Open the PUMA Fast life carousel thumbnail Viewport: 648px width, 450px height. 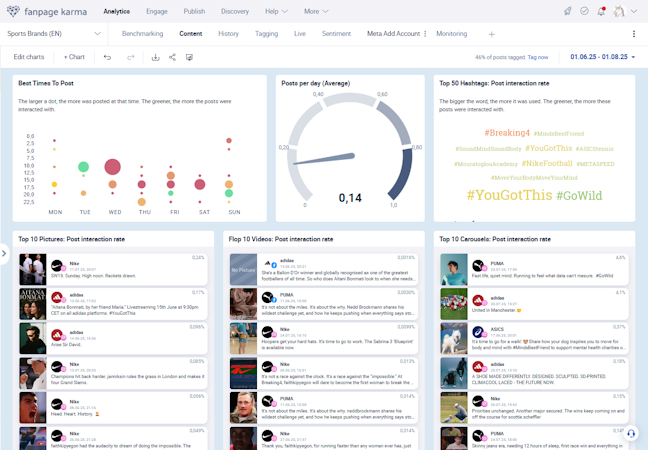[x=454, y=269]
